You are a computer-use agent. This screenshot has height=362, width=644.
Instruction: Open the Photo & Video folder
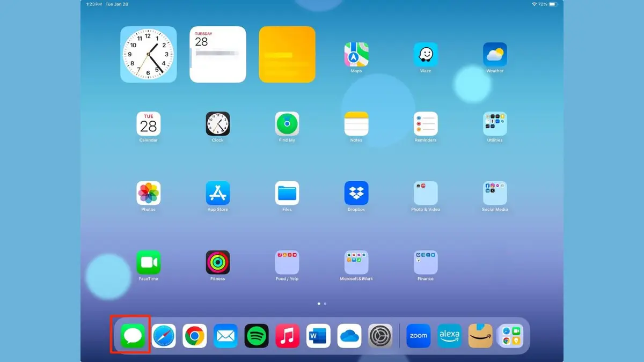pos(426,193)
